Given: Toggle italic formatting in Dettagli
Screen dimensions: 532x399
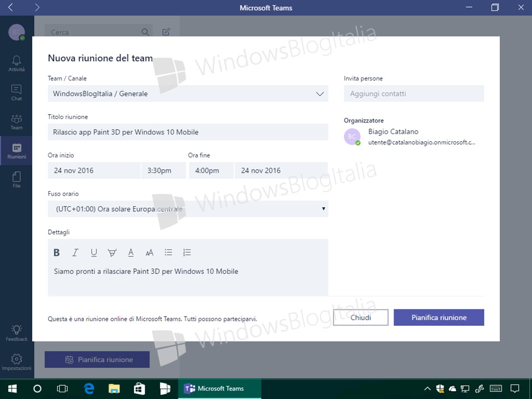Looking at the screenshot, I should [x=75, y=253].
